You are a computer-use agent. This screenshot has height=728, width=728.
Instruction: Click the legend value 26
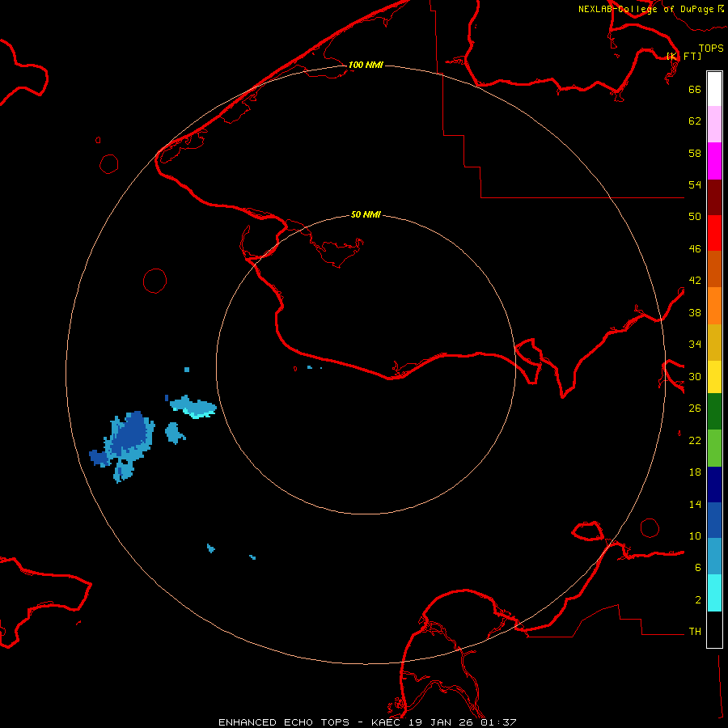pos(695,408)
